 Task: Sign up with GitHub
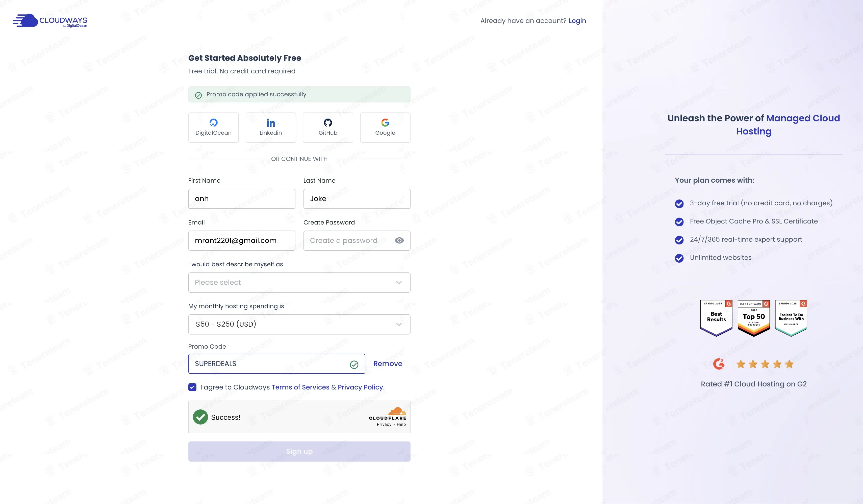(328, 127)
